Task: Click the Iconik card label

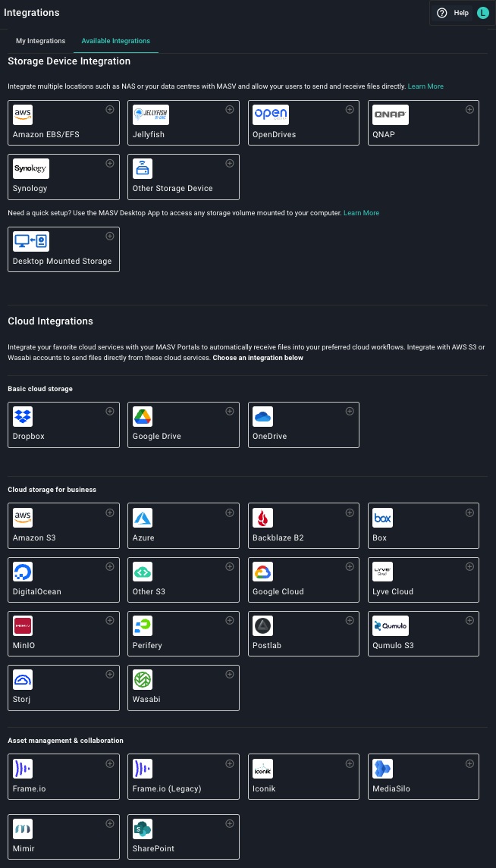Action: 263,788
